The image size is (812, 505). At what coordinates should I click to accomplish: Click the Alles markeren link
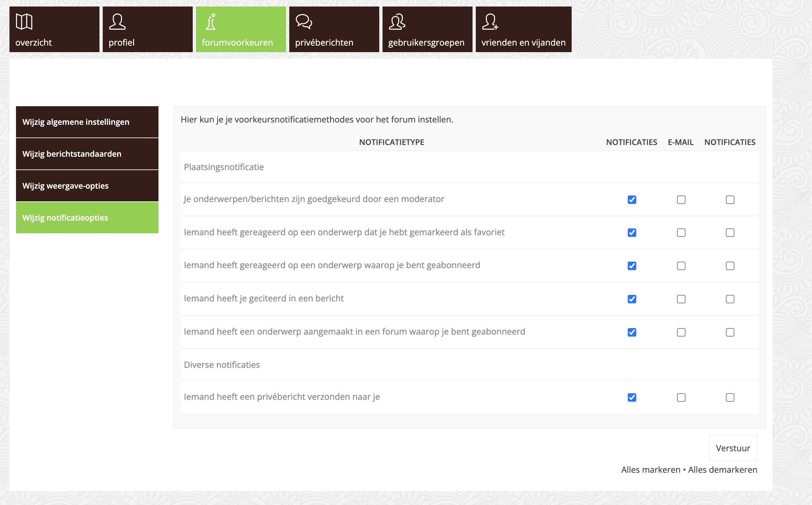pos(651,469)
